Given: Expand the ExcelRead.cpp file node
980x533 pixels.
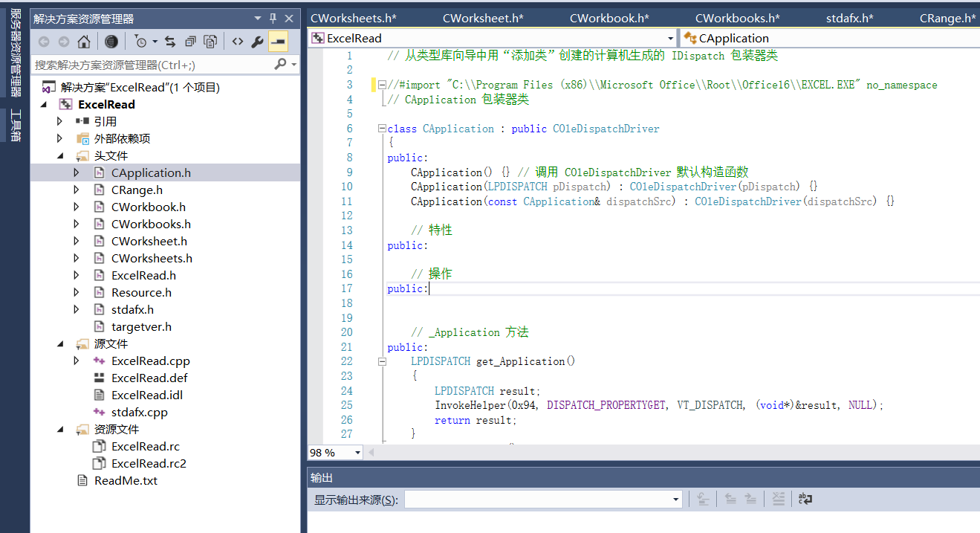Looking at the screenshot, I should tap(77, 361).
